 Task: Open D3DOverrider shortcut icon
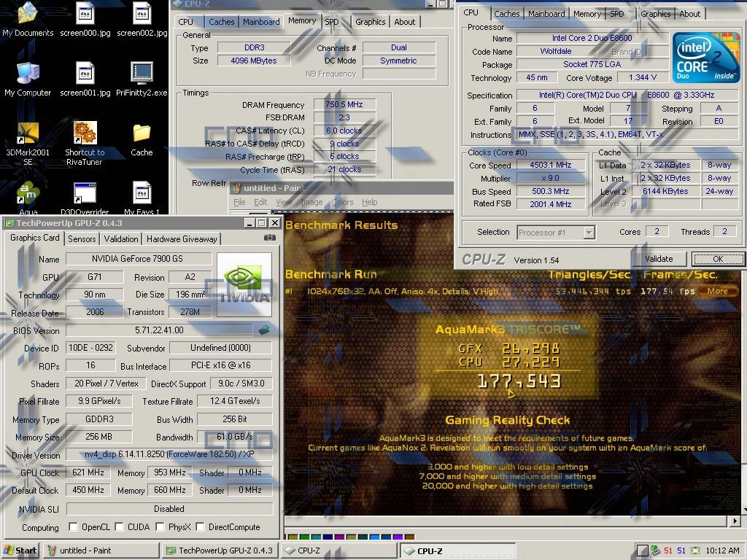[85, 198]
